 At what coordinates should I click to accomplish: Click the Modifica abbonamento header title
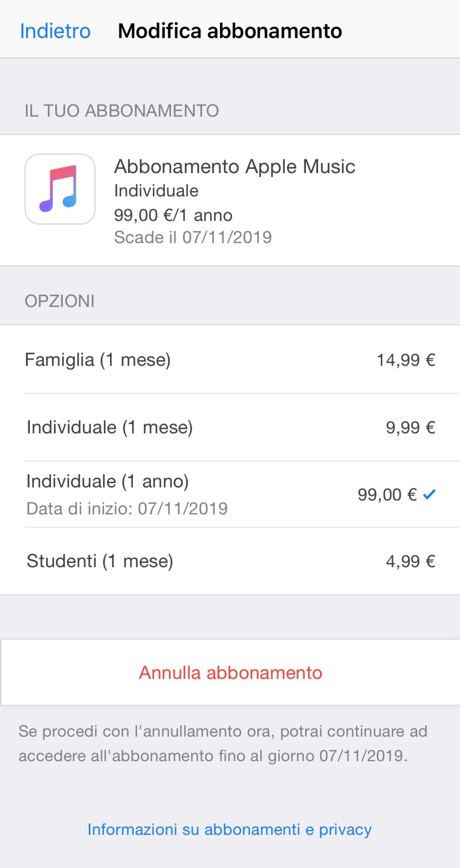coord(230,31)
